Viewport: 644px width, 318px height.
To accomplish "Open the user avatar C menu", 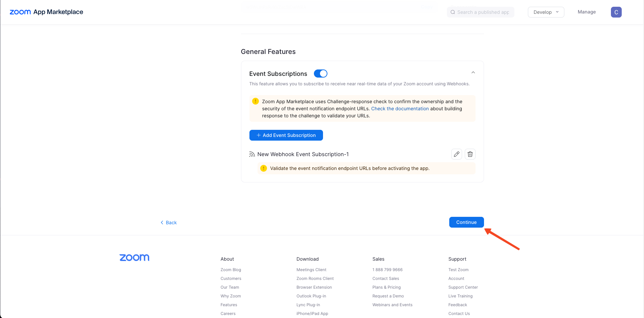I will tap(616, 12).
